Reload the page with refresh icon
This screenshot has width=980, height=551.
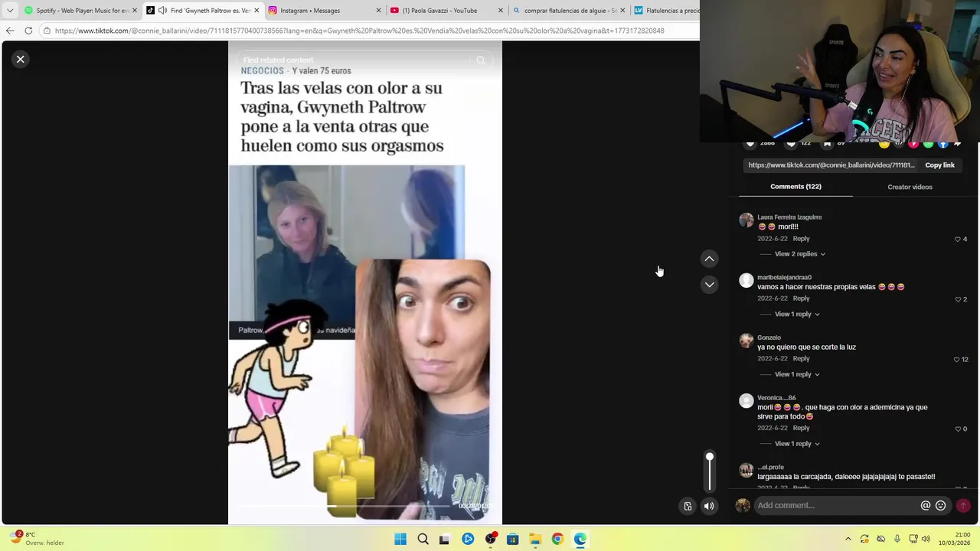pyautogui.click(x=28, y=31)
